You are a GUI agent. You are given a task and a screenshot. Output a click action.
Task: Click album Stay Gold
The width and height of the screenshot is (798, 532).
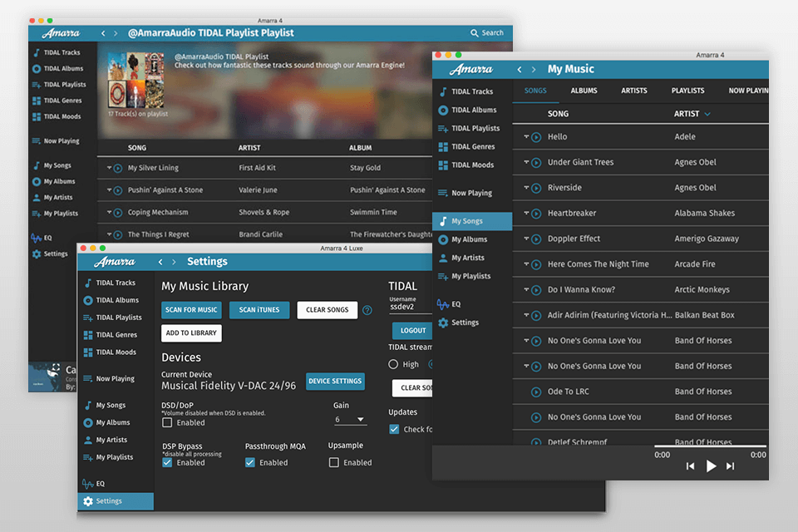click(365, 168)
